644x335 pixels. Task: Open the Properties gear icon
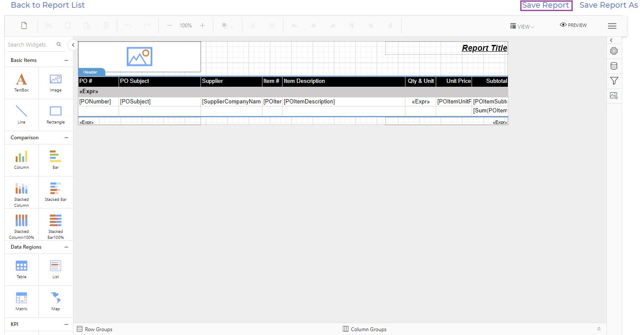click(x=614, y=51)
